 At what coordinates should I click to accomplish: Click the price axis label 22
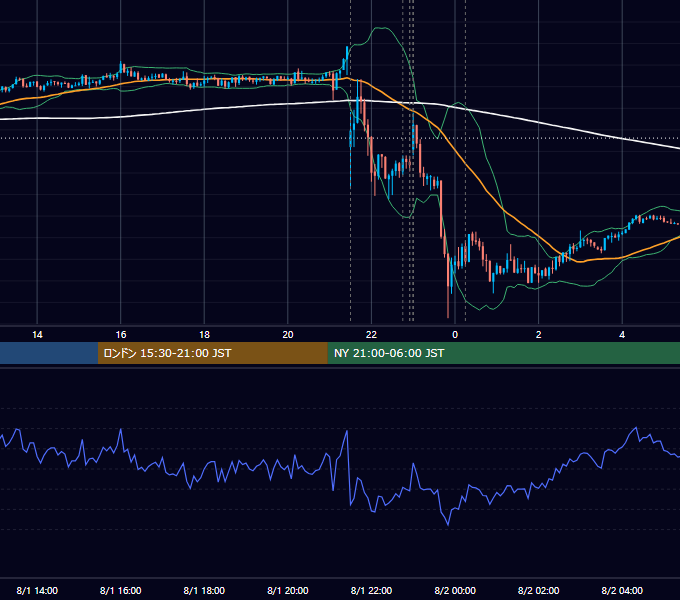371,335
